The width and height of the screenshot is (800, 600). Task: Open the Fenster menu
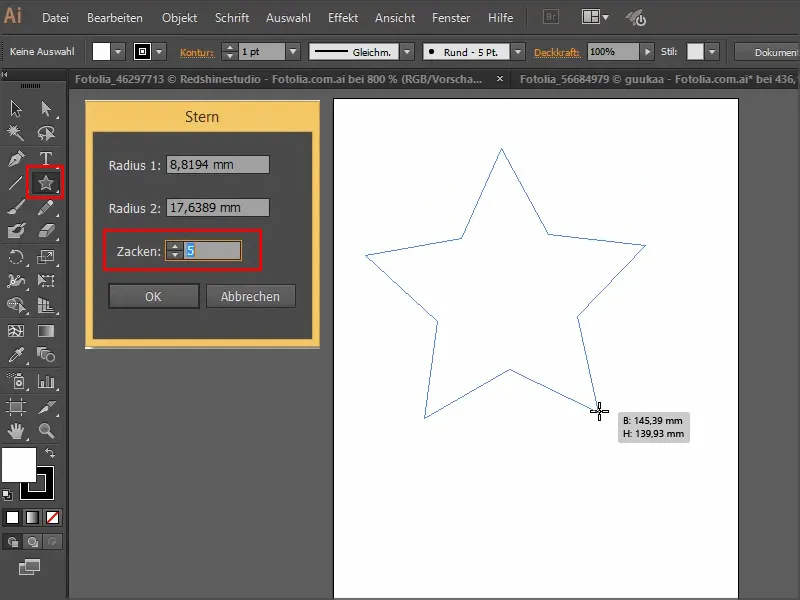pos(451,18)
